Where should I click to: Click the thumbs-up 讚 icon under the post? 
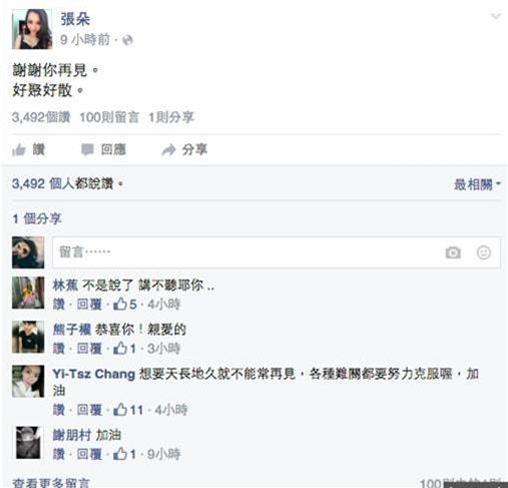coord(19,150)
